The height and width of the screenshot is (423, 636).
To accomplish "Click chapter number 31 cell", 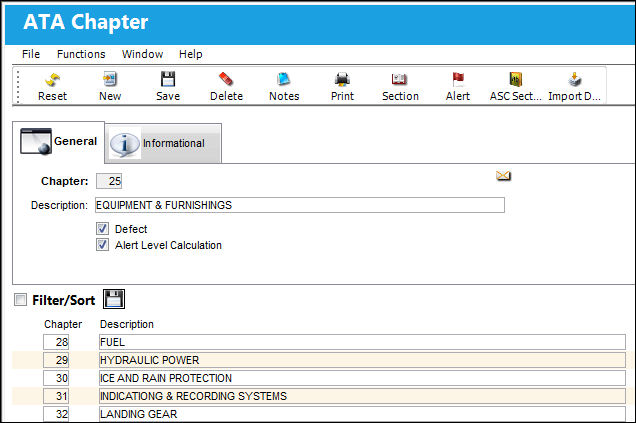I will pos(56,396).
